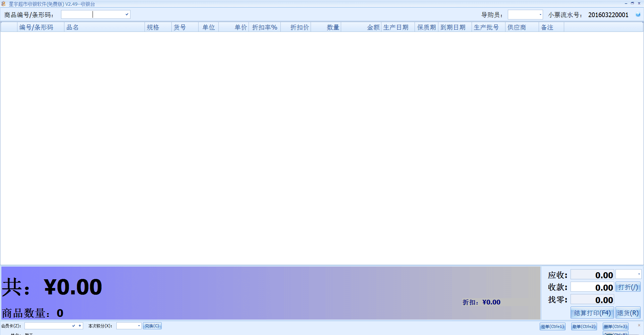Click the 收款 amount field
The width and height of the screenshot is (644, 335).
coord(592,287)
